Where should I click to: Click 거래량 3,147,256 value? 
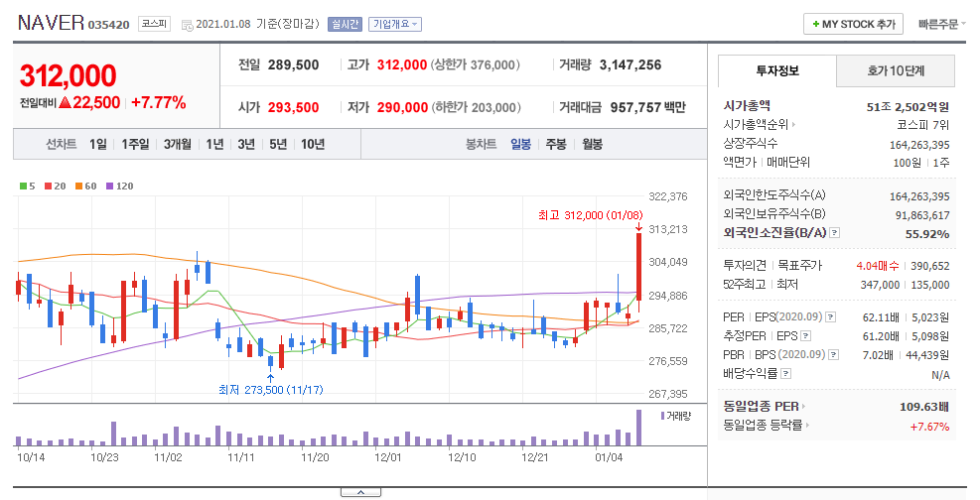pyautogui.click(x=630, y=64)
